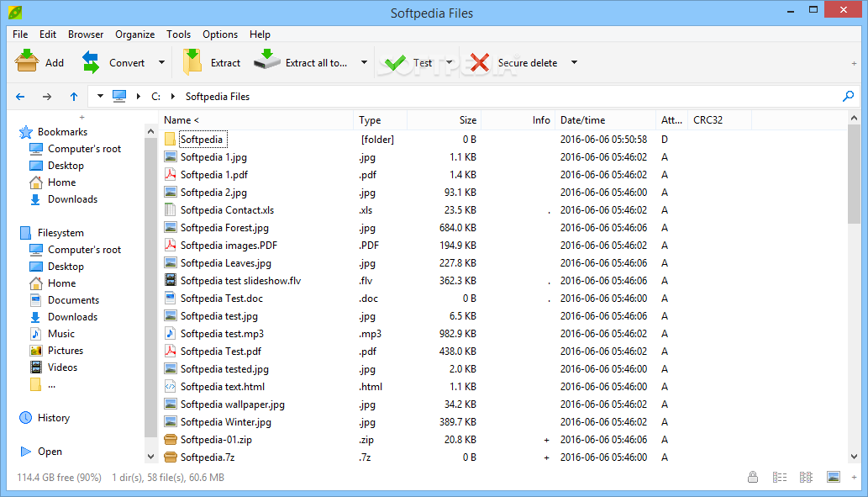The width and height of the screenshot is (868, 497).
Task: Click the file list scroll down arrow
Action: pyautogui.click(x=854, y=457)
